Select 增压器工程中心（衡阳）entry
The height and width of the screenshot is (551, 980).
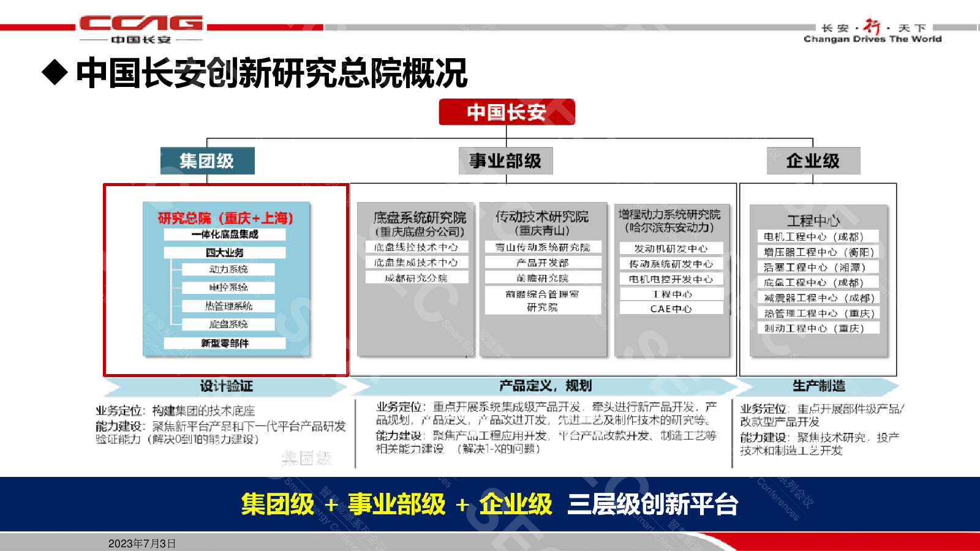coord(818,252)
